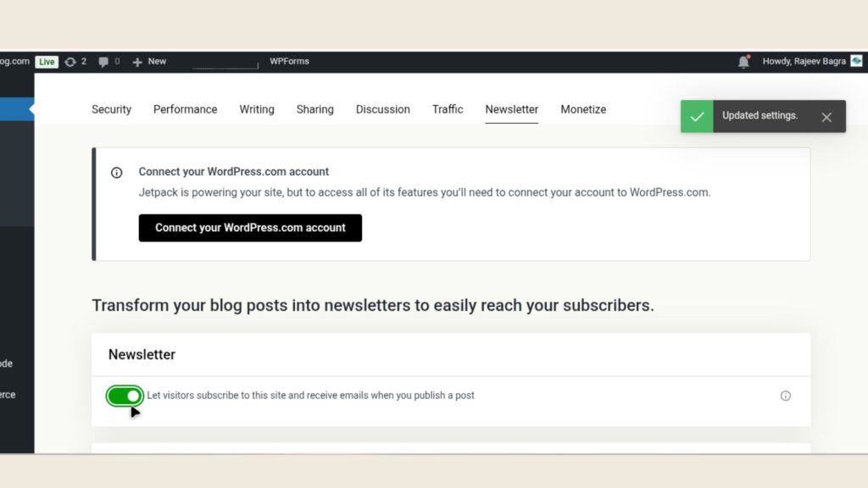Open WPForms from the admin bar
Image resolution: width=868 pixels, height=488 pixels.
pos(289,61)
